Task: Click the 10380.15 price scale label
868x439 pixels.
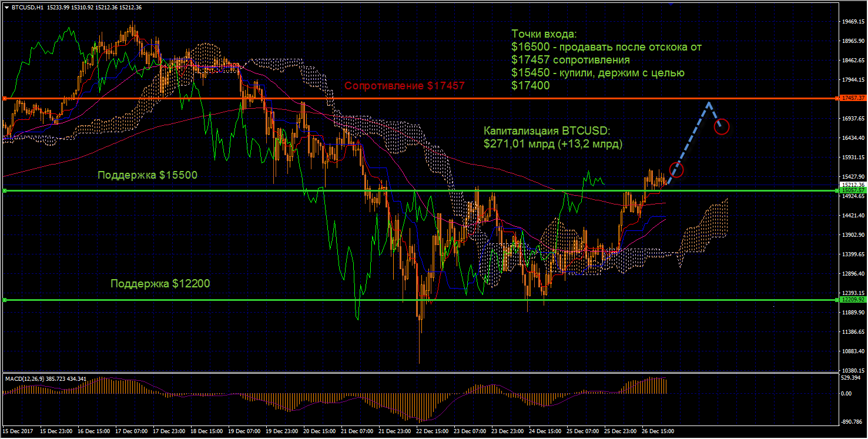Action: (x=853, y=371)
